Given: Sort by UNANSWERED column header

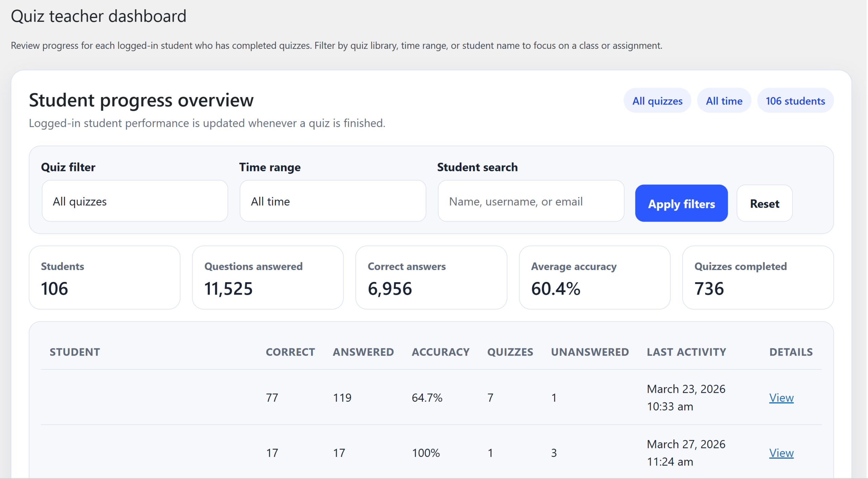Looking at the screenshot, I should tap(590, 352).
